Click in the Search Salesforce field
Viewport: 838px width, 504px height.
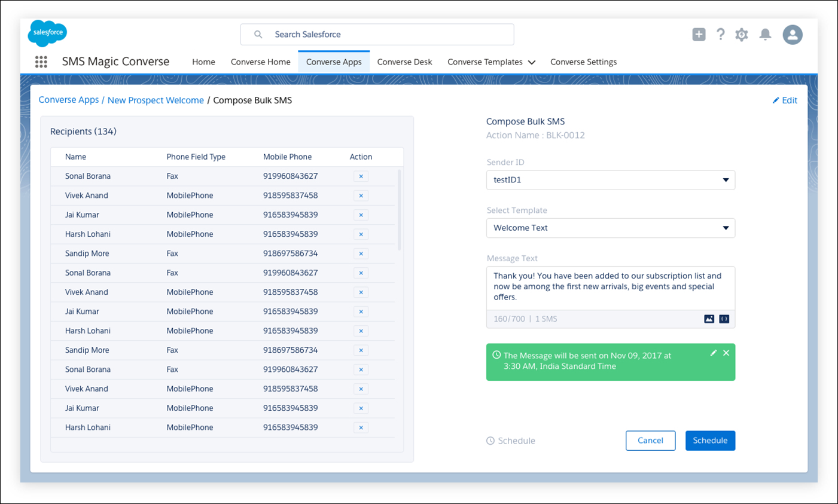[377, 35]
